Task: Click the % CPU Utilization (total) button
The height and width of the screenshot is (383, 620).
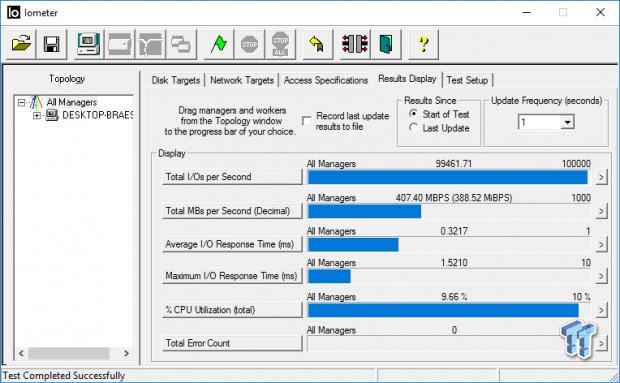Action: (x=232, y=310)
